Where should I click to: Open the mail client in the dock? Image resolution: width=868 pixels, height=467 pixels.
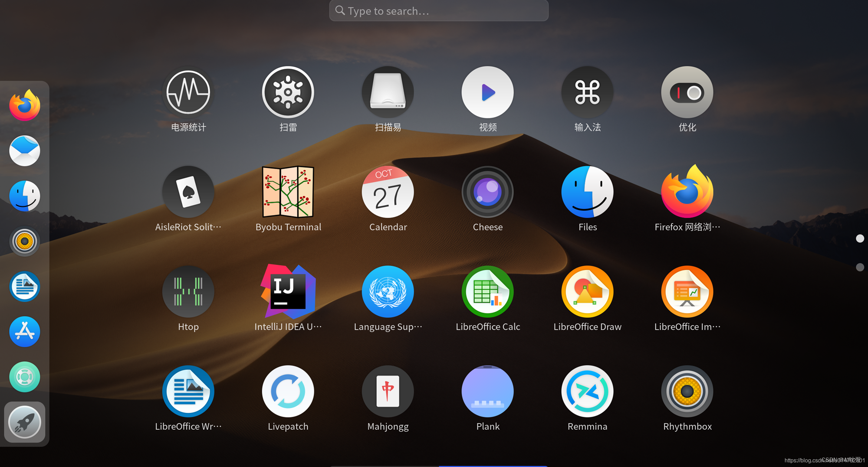tap(25, 151)
